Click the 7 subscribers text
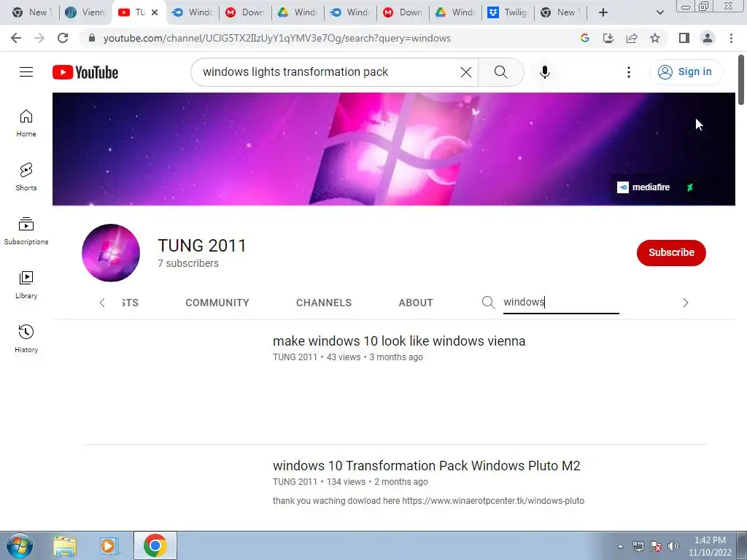The width and height of the screenshot is (747, 560). pos(188,263)
